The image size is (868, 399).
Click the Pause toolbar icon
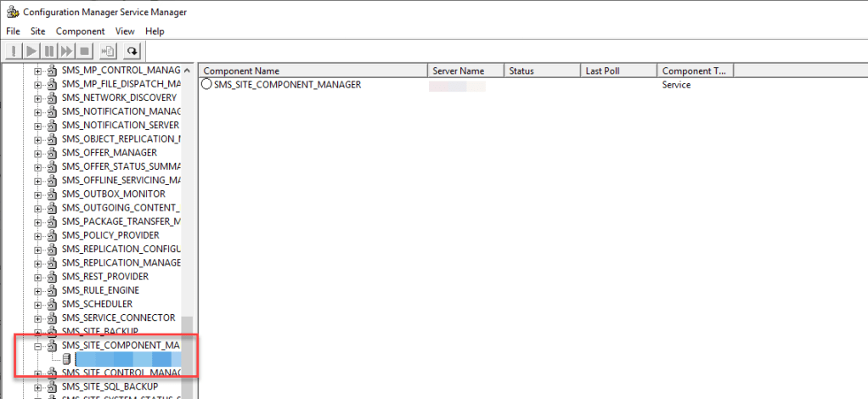point(49,51)
